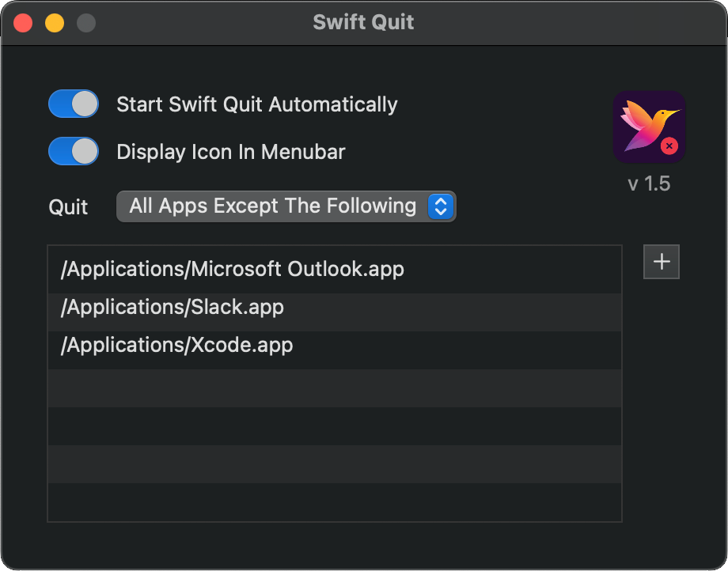Disable the Start Swift Quit Automatically switch
The height and width of the screenshot is (571, 728).
pos(74,104)
